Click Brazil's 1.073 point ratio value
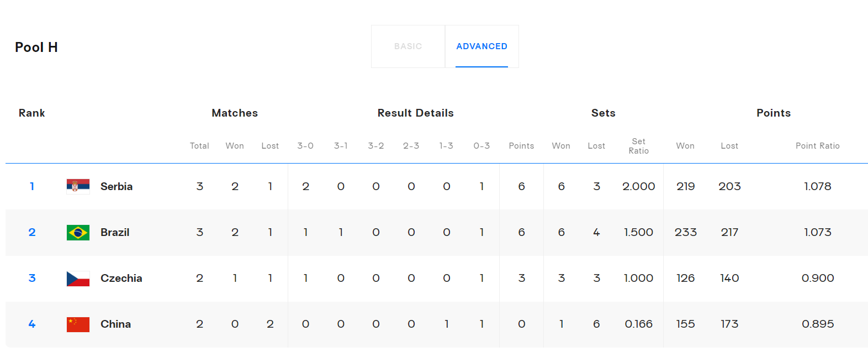This screenshot has width=868, height=357. point(817,233)
